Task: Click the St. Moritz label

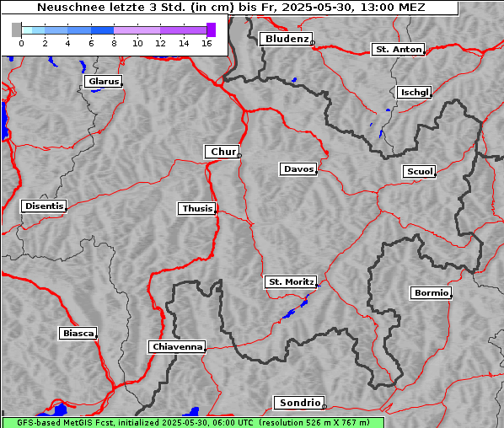Action: (292, 281)
